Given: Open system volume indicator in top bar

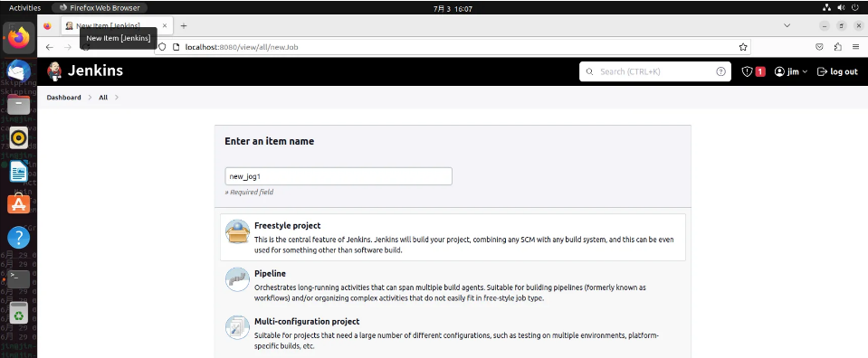Looking at the screenshot, I should click(842, 8).
